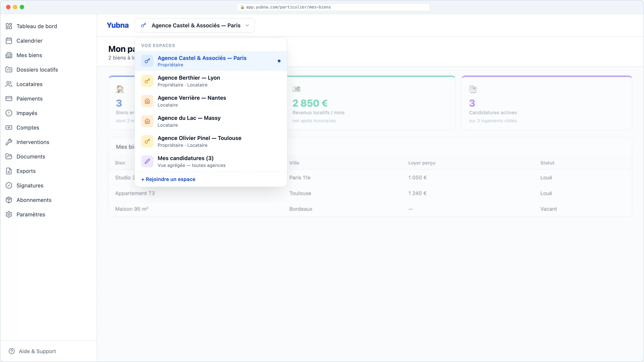
Task: Click the Dossiers locatifs folder icon
Action: (9, 70)
